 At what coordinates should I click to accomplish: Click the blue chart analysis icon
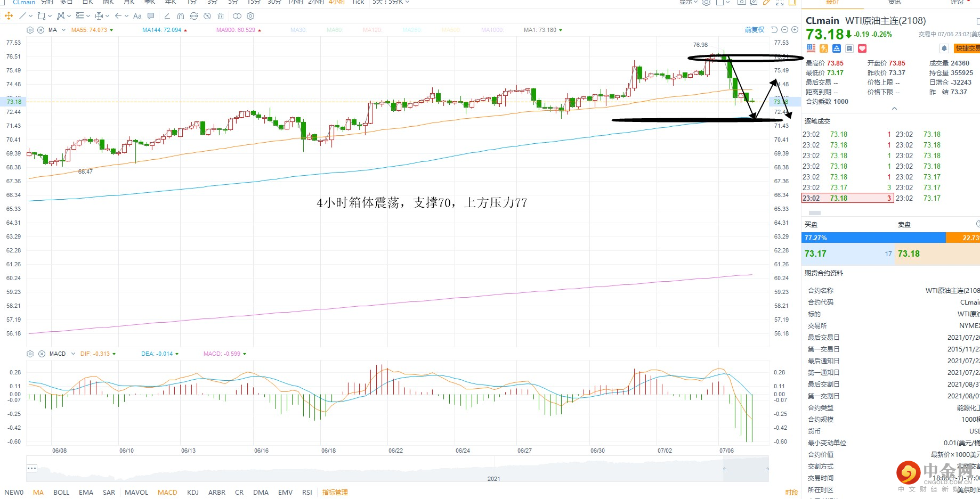click(837, 48)
